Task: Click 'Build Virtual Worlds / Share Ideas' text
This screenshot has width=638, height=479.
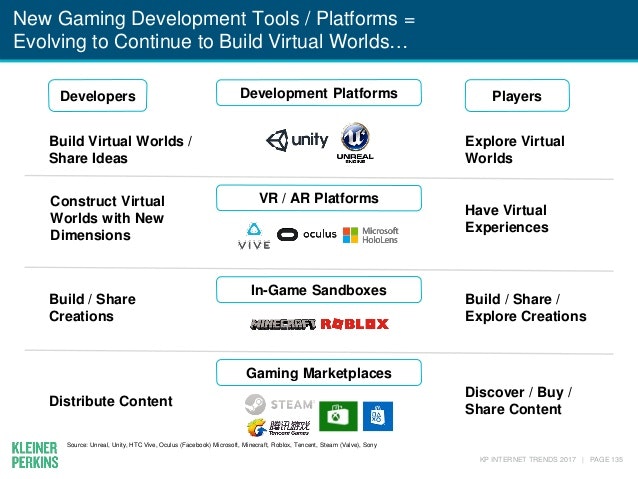Action: coord(120,149)
